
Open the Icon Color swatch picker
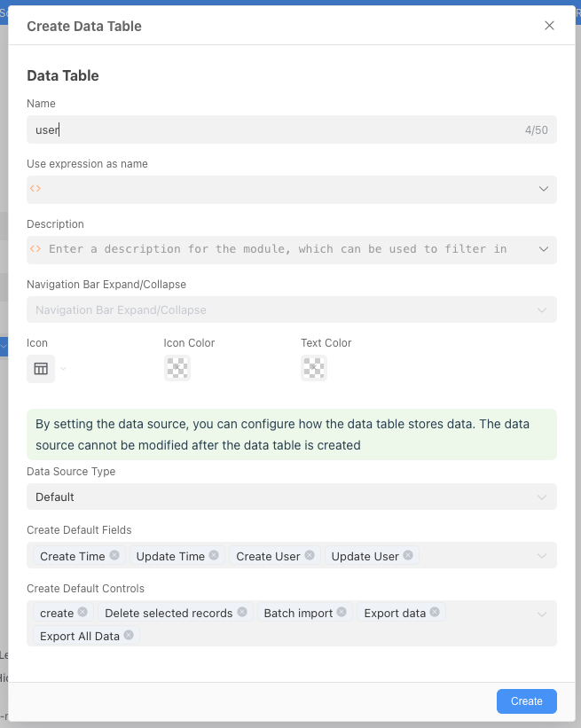click(x=177, y=368)
